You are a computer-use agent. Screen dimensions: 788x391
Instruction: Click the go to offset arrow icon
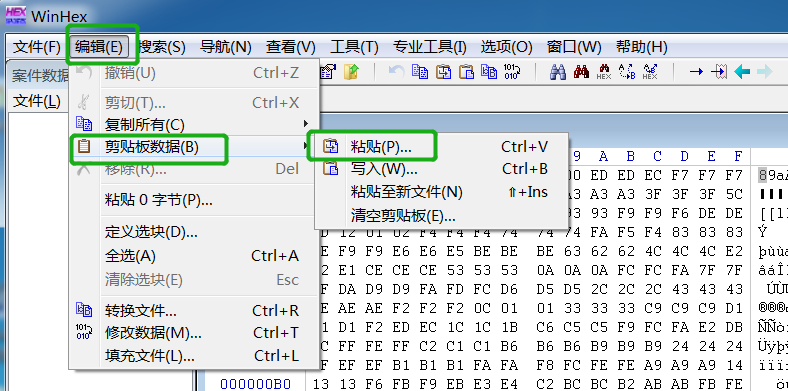tap(696, 72)
